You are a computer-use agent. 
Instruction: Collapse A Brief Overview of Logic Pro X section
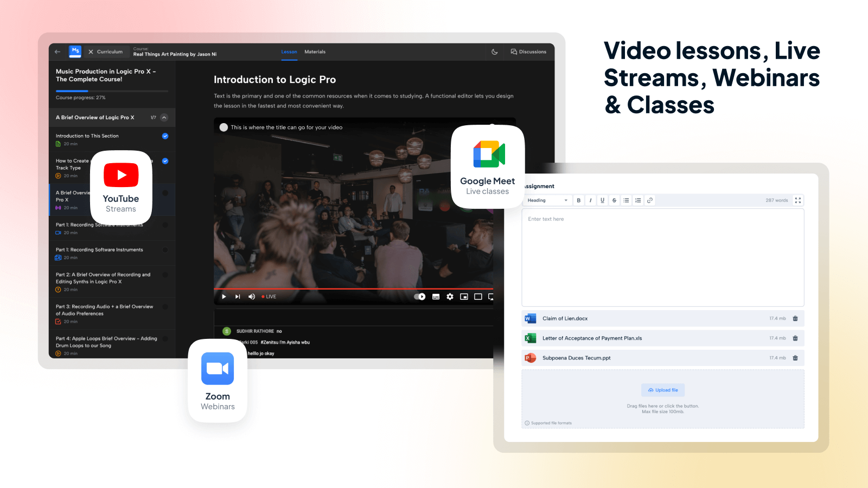click(164, 118)
